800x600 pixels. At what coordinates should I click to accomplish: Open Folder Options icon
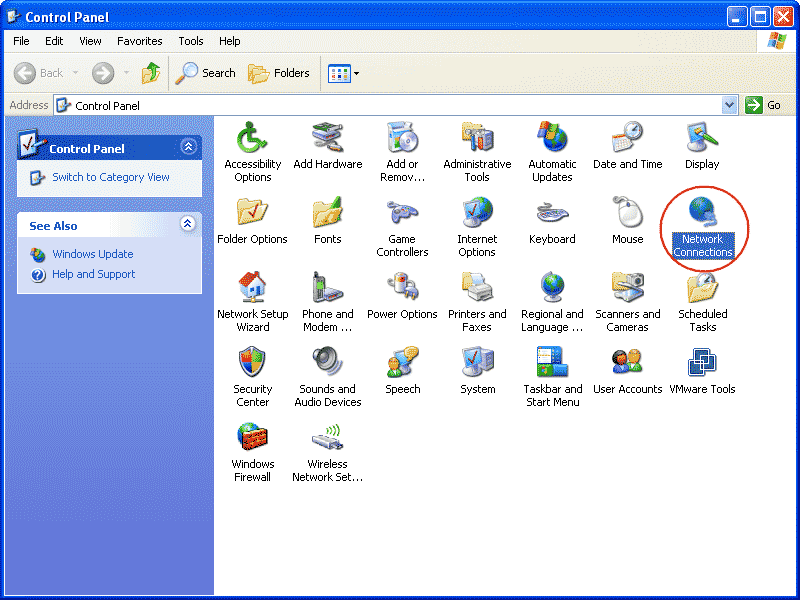coord(252,221)
